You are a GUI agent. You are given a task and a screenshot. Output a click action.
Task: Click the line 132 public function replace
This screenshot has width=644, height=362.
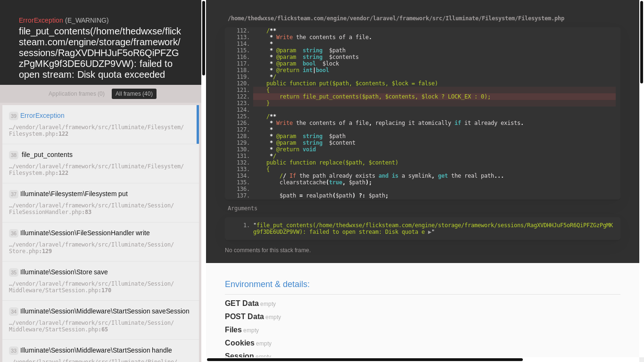tap(332, 163)
